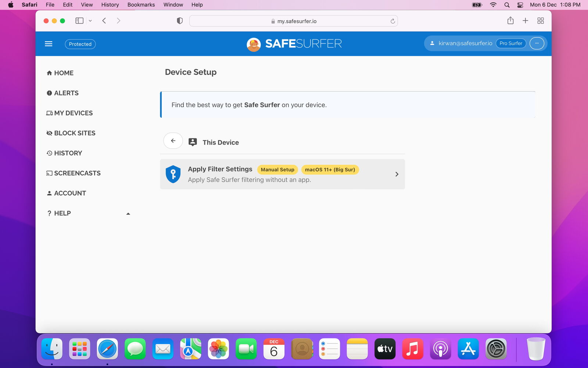This screenshot has width=588, height=368.
Task: Show Safari tab overview grid
Action: 541,21
